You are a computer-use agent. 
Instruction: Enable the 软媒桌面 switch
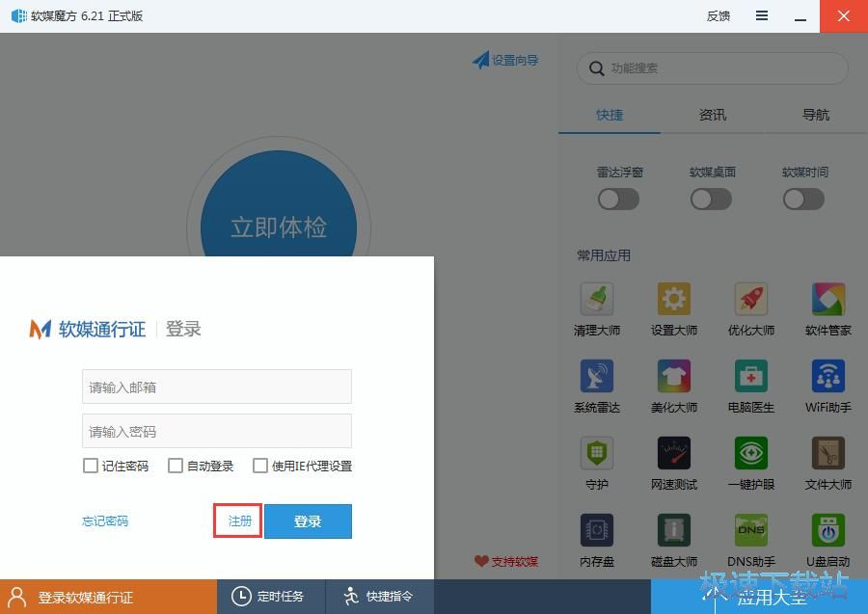pos(712,199)
